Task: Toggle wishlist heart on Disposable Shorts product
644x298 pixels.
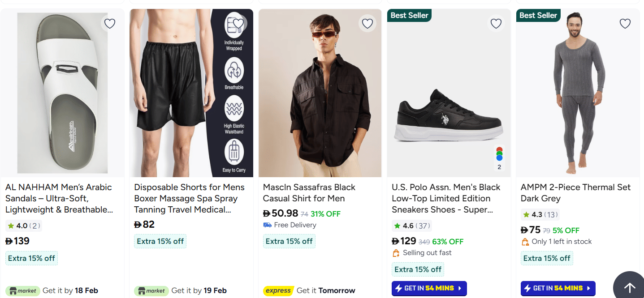Action: pyautogui.click(x=238, y=23)
